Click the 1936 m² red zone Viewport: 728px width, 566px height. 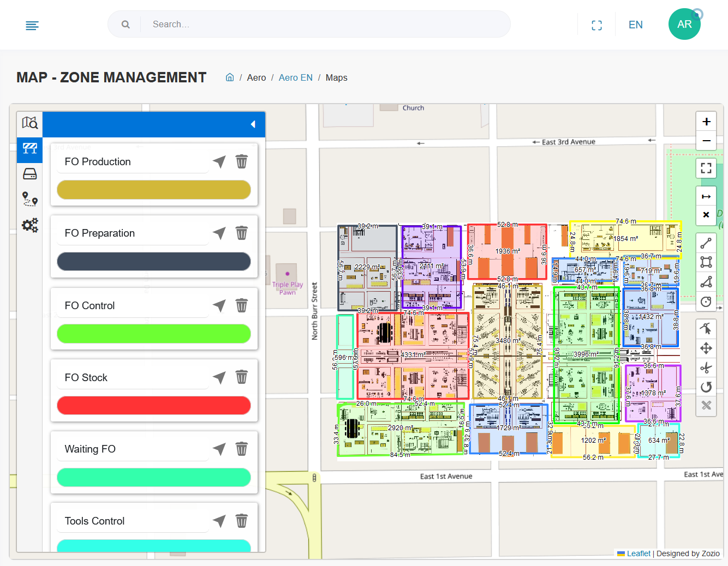tap(507, 252)
